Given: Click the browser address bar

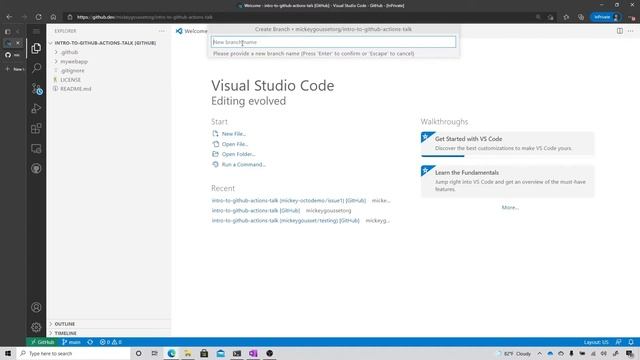Looking at the screenshot, I should (x=300, y=17).
